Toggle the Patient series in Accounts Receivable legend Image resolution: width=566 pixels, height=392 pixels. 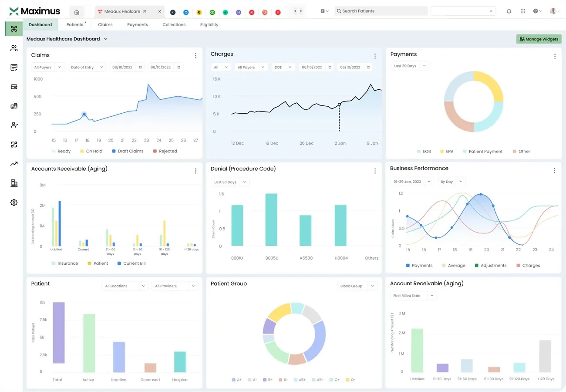(98, 264)
